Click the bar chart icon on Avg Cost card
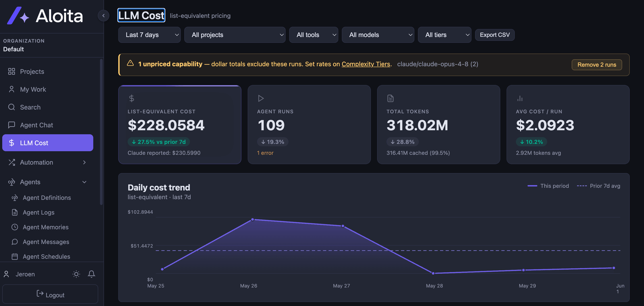This screenshot has width=644, height=306. [520, 98]
